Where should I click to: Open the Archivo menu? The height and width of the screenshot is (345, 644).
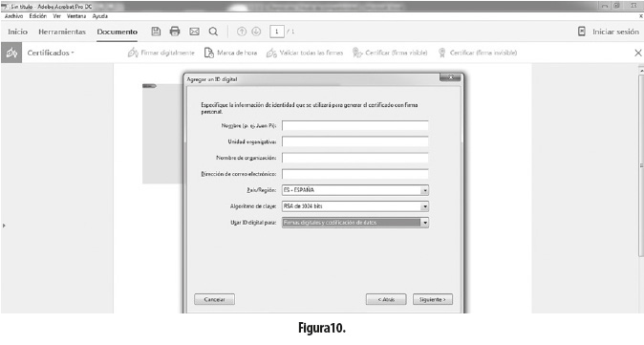[13, 16]
